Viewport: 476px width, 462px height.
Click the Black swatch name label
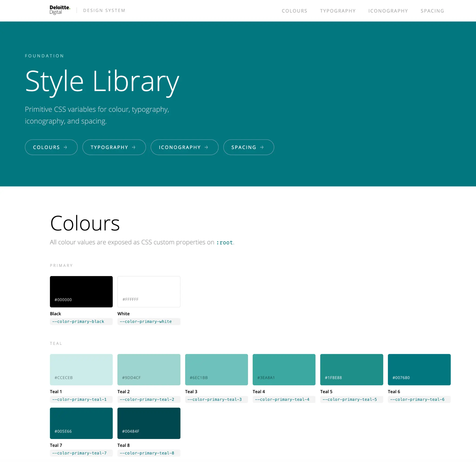[x=55, y=314]
